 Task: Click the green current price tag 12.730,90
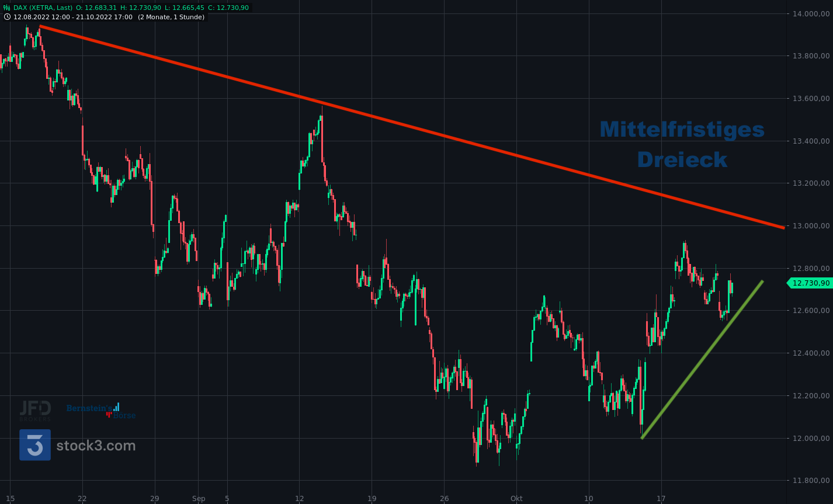[810, 283]
